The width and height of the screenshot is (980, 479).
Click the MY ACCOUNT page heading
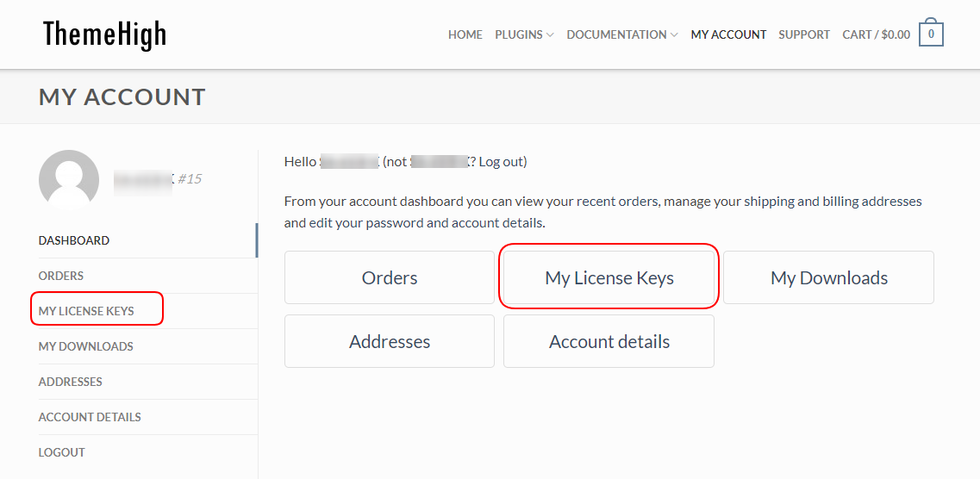pyautogui.click(x=122, y=96)
